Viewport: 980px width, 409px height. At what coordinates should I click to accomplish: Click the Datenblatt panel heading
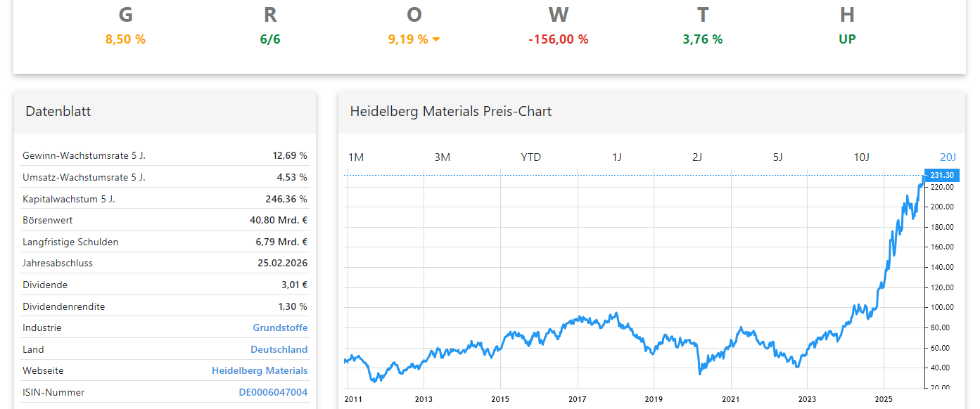(58, 111)
